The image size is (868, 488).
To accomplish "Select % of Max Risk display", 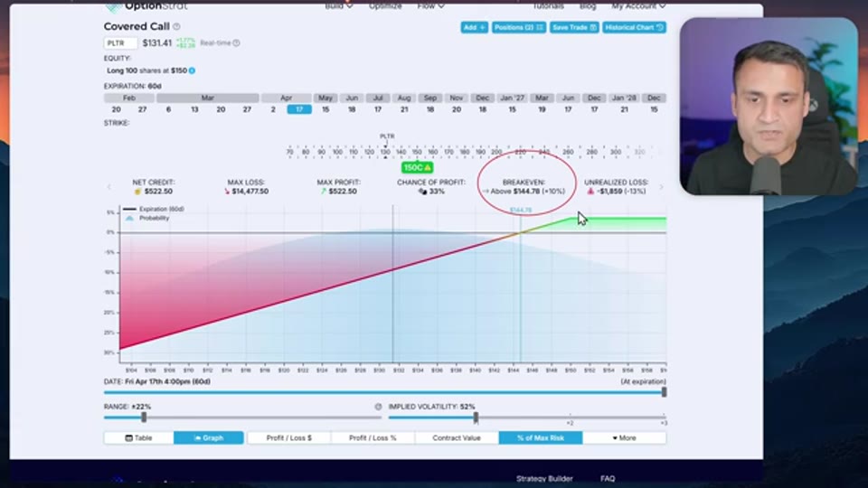I will [541, 437].
